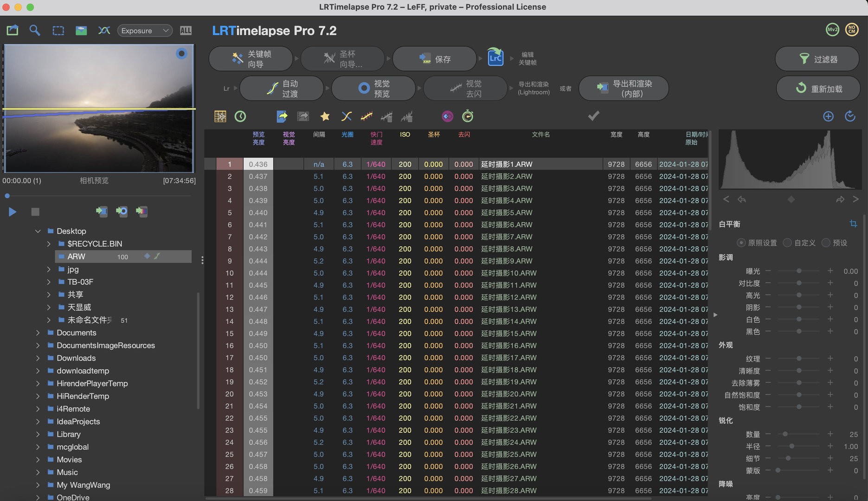The image size is (868, 501).
Task: Click the timelapse preview thumbnail image
Action: (99, 109)
